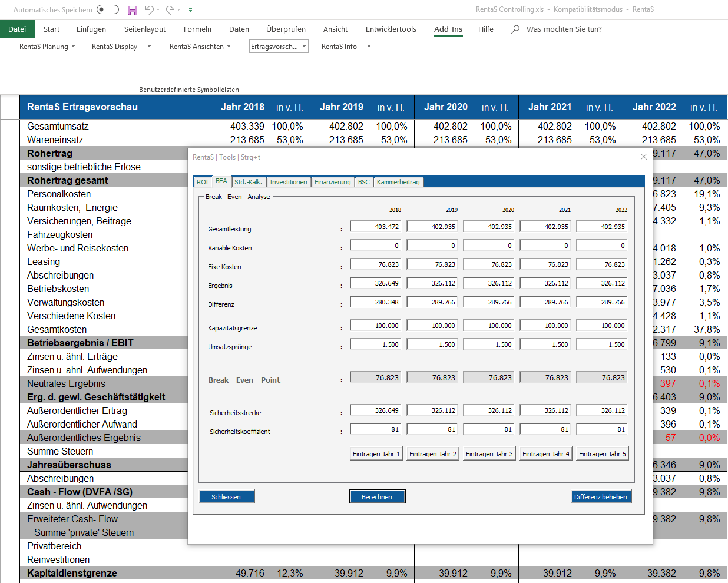This screenshot has height=583, width=728.
Task: Open the Undo history dropdown arrow
Action: click(x=158, y=10)
